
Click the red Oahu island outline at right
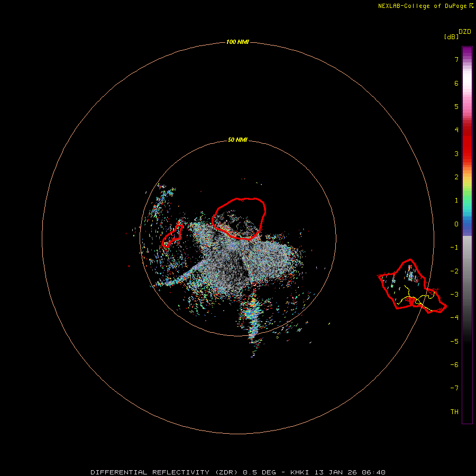[412, 286]
